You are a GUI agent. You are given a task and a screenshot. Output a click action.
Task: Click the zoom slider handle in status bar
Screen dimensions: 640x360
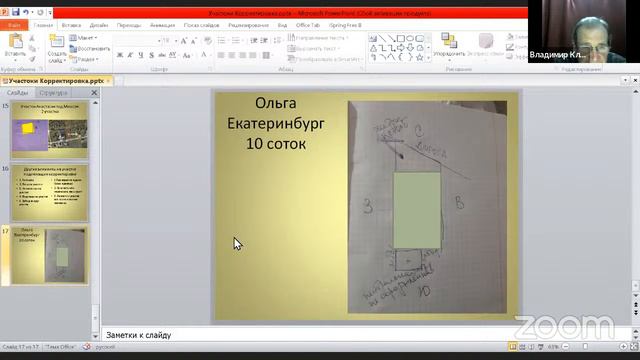tap(585, 347)
